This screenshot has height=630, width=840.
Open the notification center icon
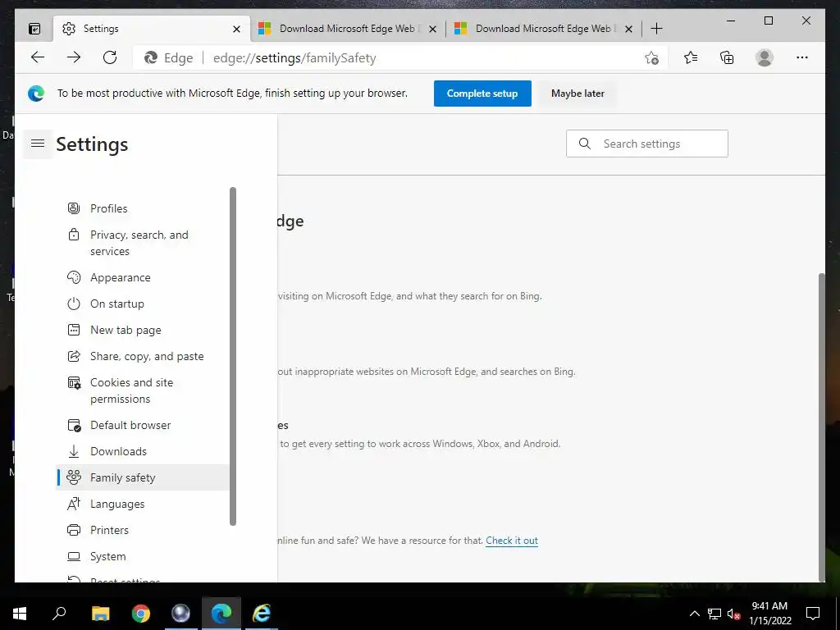pyautogui.click(x=813, y=614)
